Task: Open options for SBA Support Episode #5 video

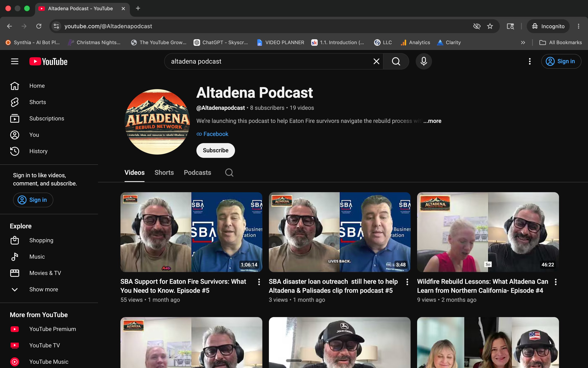Action: (259, 282)
